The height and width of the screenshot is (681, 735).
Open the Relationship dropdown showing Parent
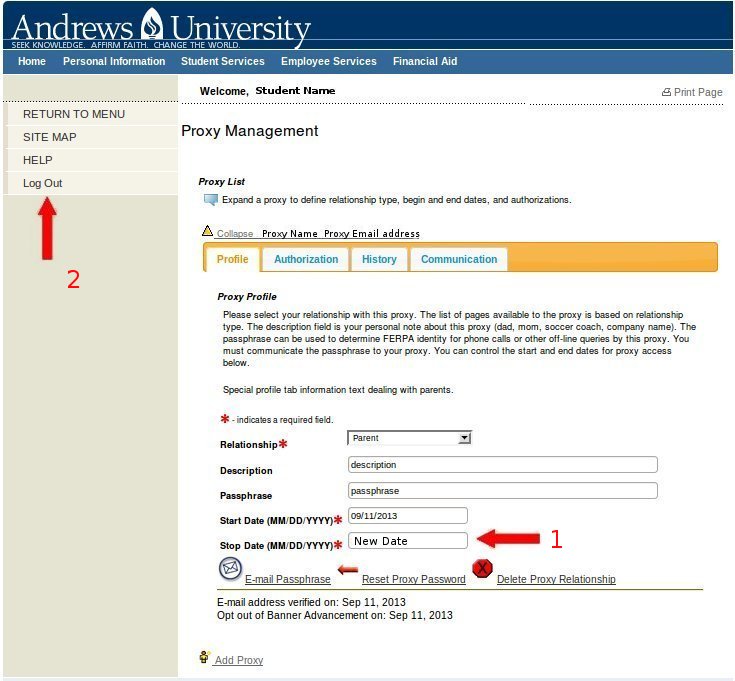point(409,438)
